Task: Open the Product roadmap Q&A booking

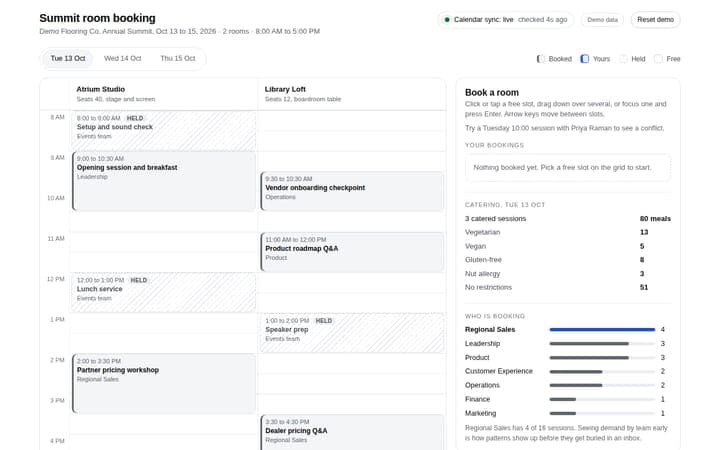Action: [352, 252]
